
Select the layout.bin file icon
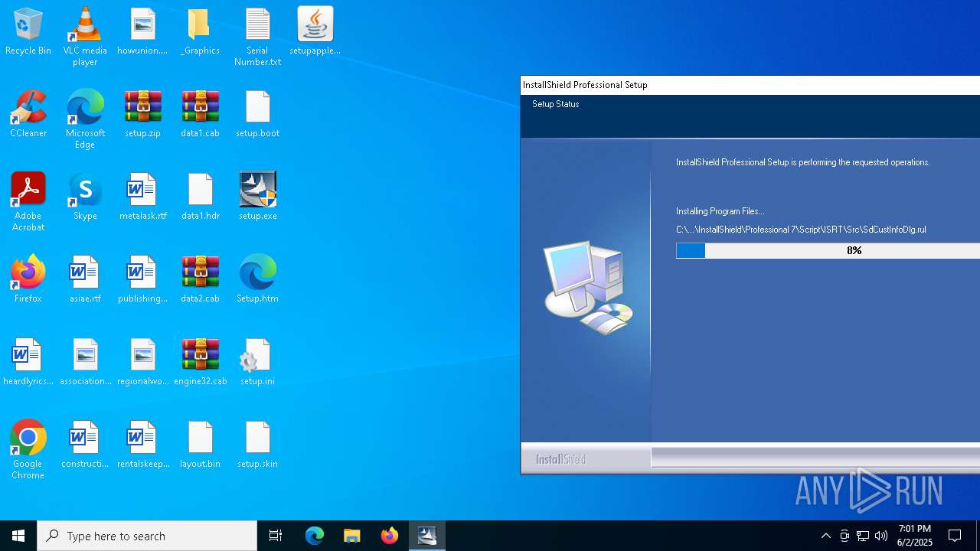(x=200, y=445)
